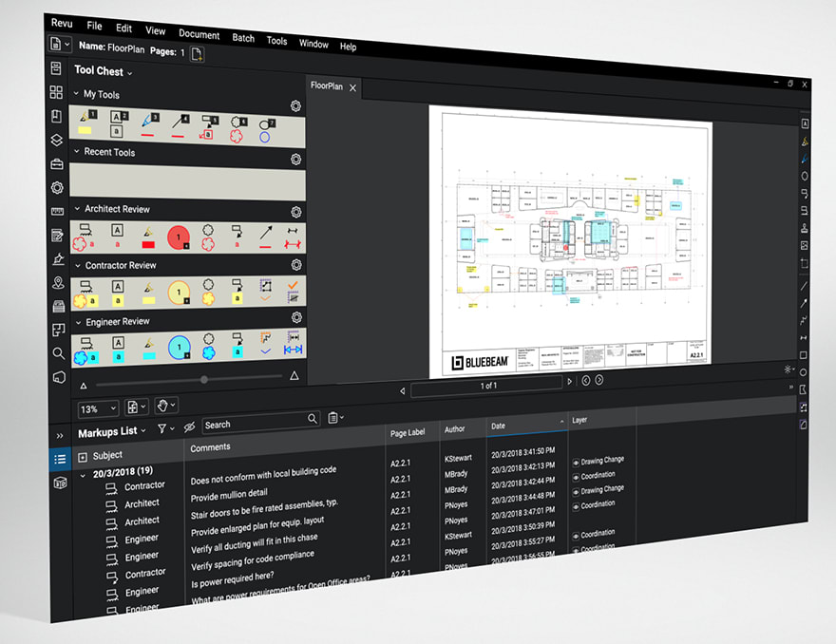The image size is (836, 644).
Task: Go to previous page arrow
Action: tap(403, 390)
